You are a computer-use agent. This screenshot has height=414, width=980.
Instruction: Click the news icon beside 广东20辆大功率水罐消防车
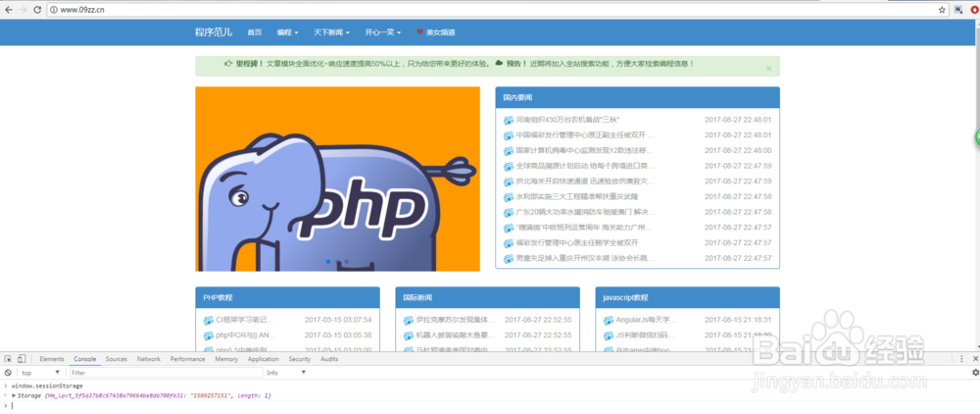[x=508, y=212]
